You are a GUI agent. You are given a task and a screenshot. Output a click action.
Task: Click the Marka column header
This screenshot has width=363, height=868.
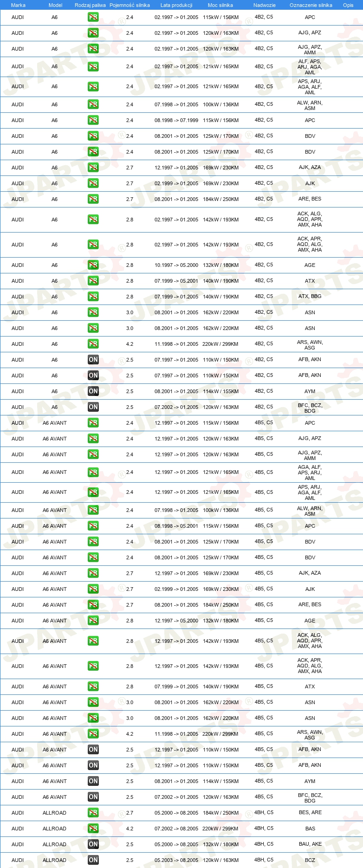tap(18, 5)
